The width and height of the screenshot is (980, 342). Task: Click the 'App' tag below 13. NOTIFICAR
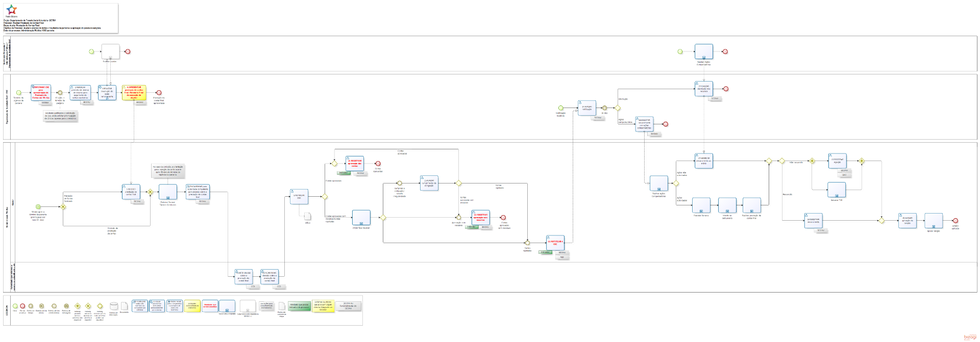(562, 257)
